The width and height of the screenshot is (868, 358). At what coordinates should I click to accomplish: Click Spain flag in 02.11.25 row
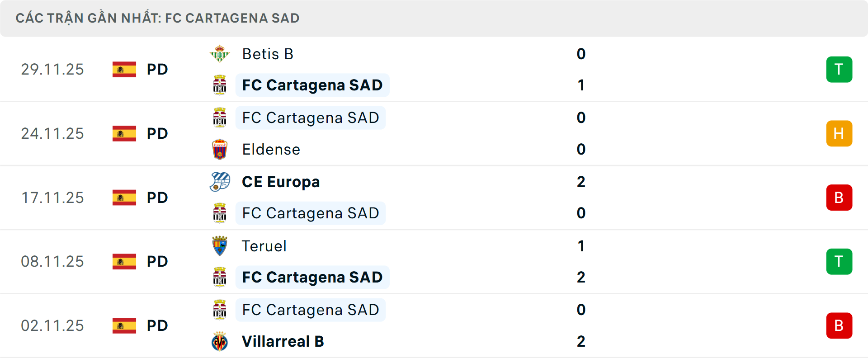coord(124,325)
